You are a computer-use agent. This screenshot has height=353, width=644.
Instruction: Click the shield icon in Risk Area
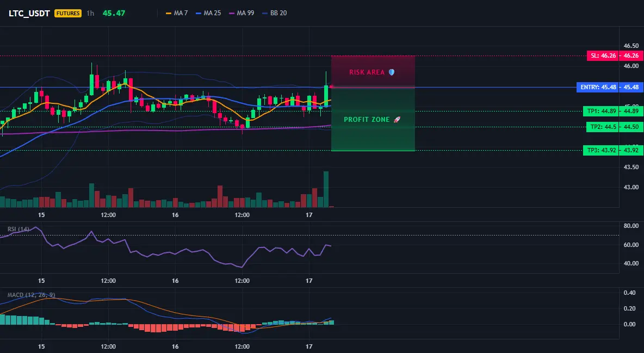click(x=392, y=72)
